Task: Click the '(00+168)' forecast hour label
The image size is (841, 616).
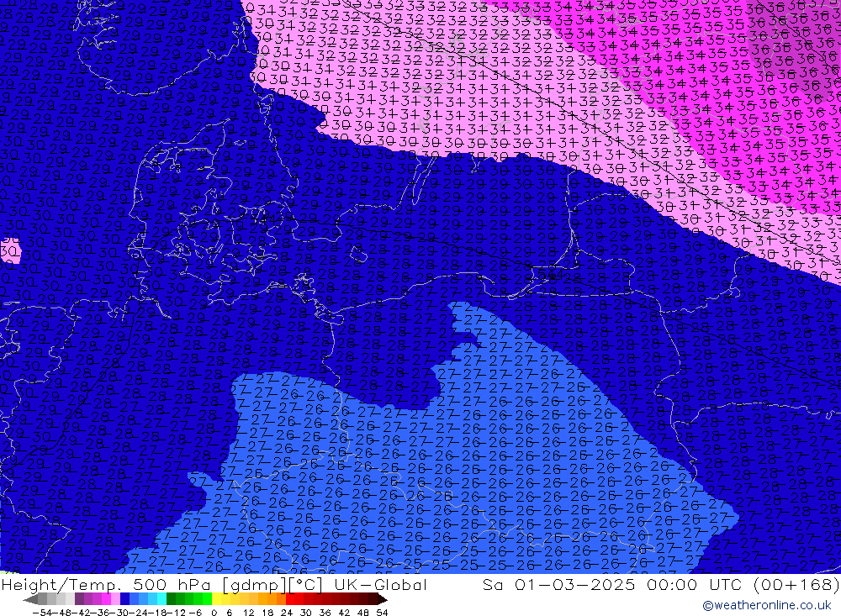Action: (796, 584)
